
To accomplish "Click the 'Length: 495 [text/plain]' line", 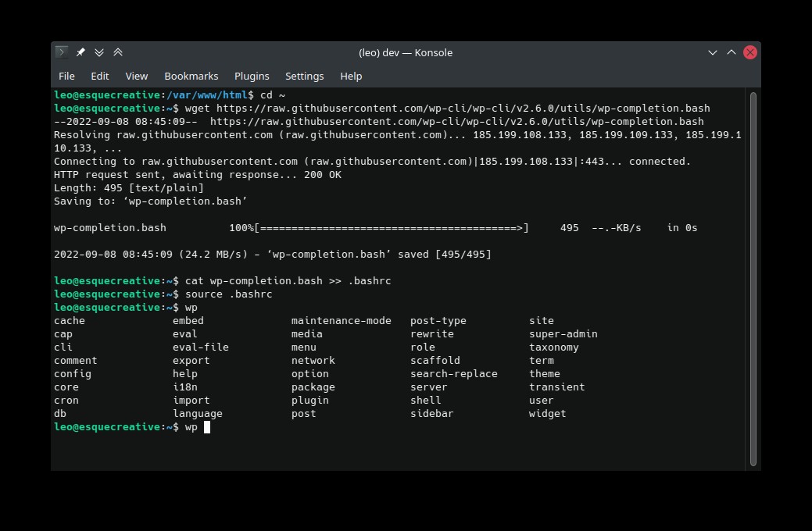I will pyautogui.click(x=129, y=188).
